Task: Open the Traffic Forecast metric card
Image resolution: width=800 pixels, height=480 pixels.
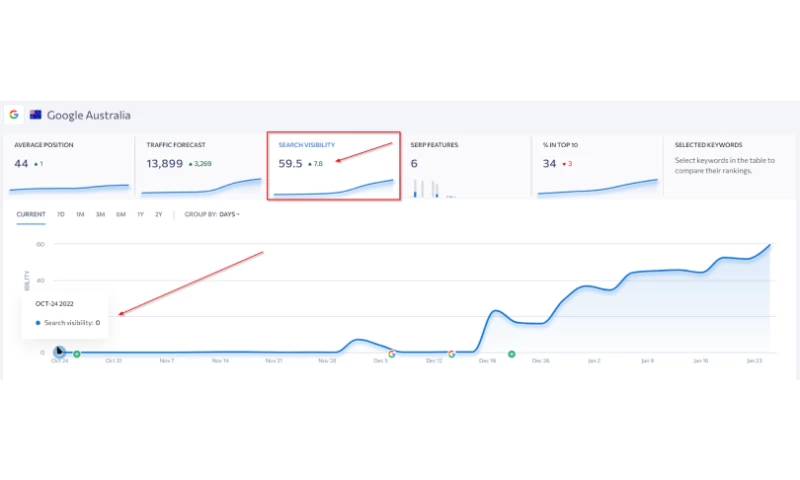Action: [201, 166]
